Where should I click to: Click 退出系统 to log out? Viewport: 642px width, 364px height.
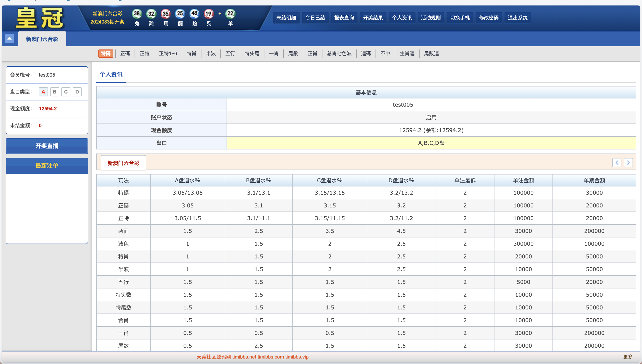[x=518, y=18]
